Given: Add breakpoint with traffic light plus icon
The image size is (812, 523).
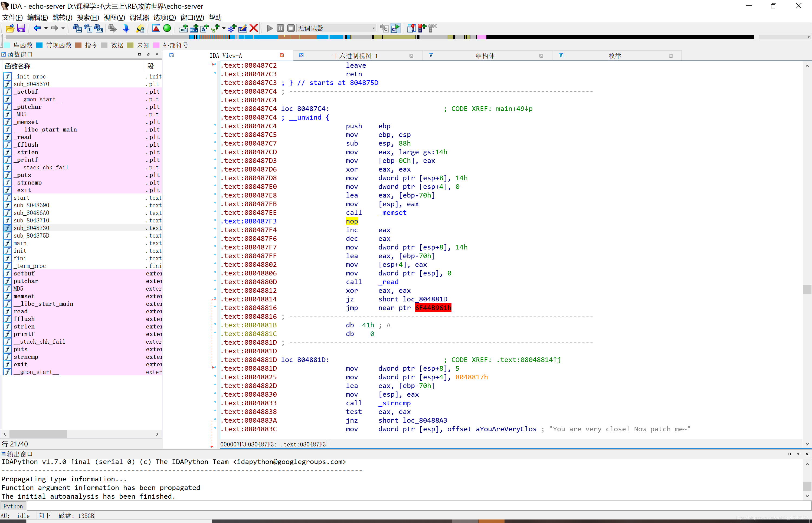Looking at the screenshot, I should (422, 28).
